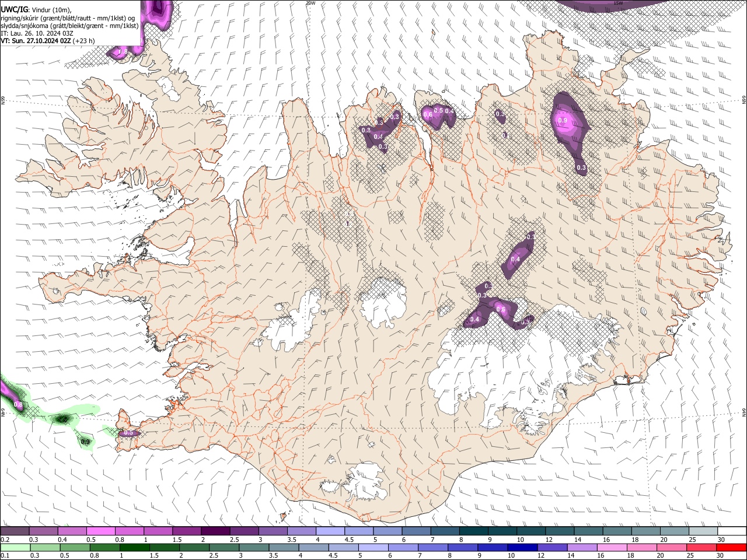Click the swatch between 0.3 and 0.5 on lower scale
747x560 pixels.
point(46,547)
